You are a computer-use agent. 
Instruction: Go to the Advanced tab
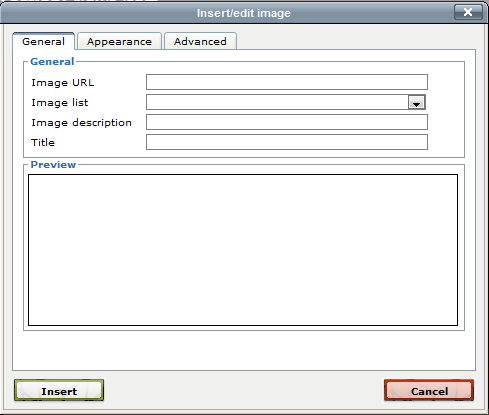tap(200, 41)
